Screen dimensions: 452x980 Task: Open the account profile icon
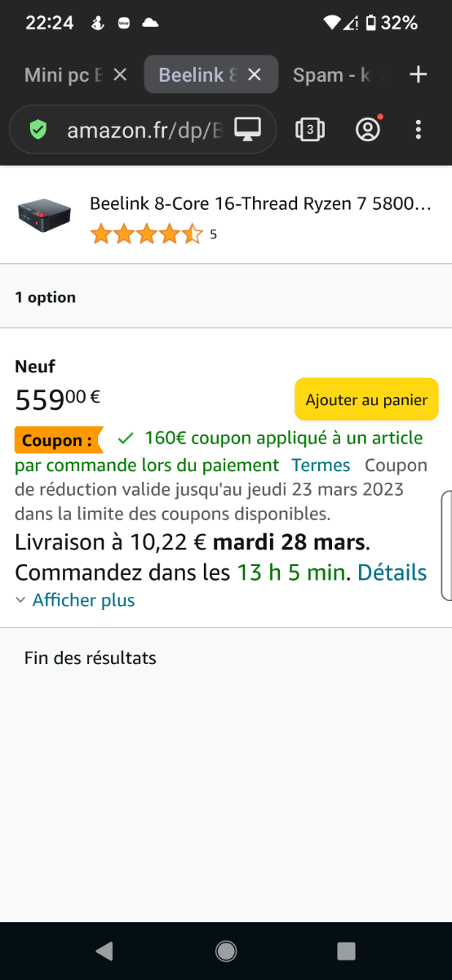[x=369, y=129]
